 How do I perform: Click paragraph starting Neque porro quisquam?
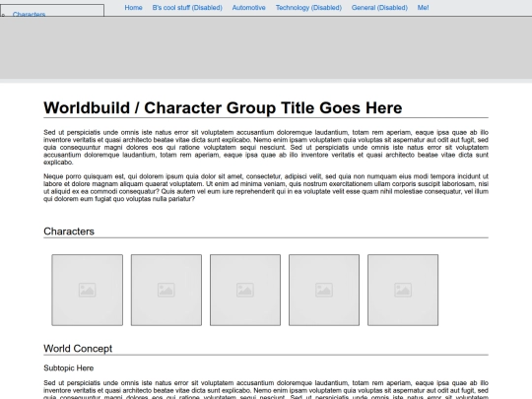tap(266, 187)
